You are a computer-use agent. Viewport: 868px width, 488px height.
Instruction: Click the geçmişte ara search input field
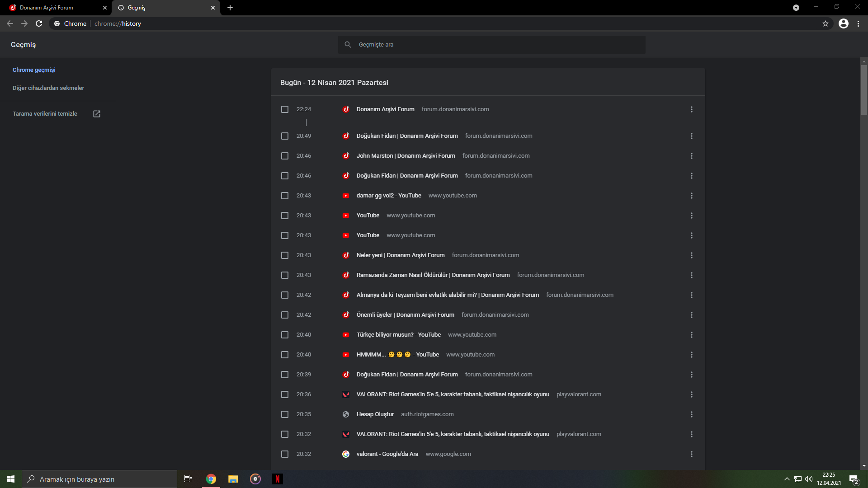point(492,44)
